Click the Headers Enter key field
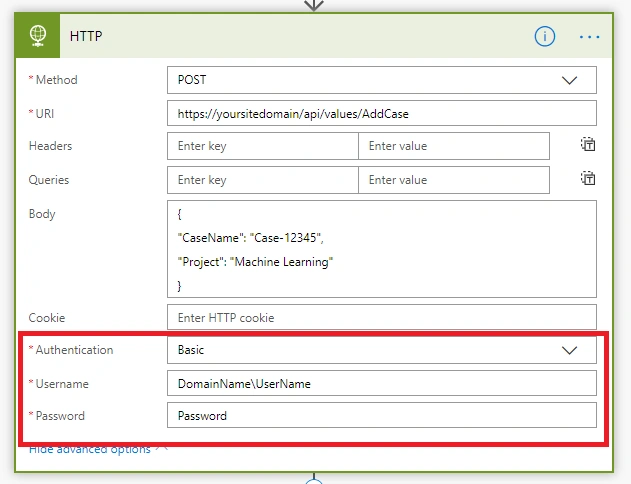Viewport: 631px width, 484px height. pyautogui.click(x=263, y=146)
